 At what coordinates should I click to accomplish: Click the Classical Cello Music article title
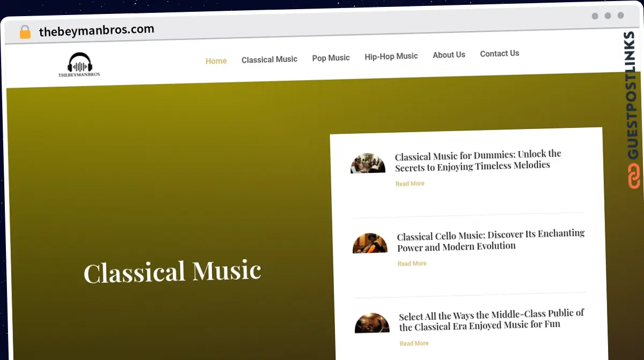tap(491, 240)
